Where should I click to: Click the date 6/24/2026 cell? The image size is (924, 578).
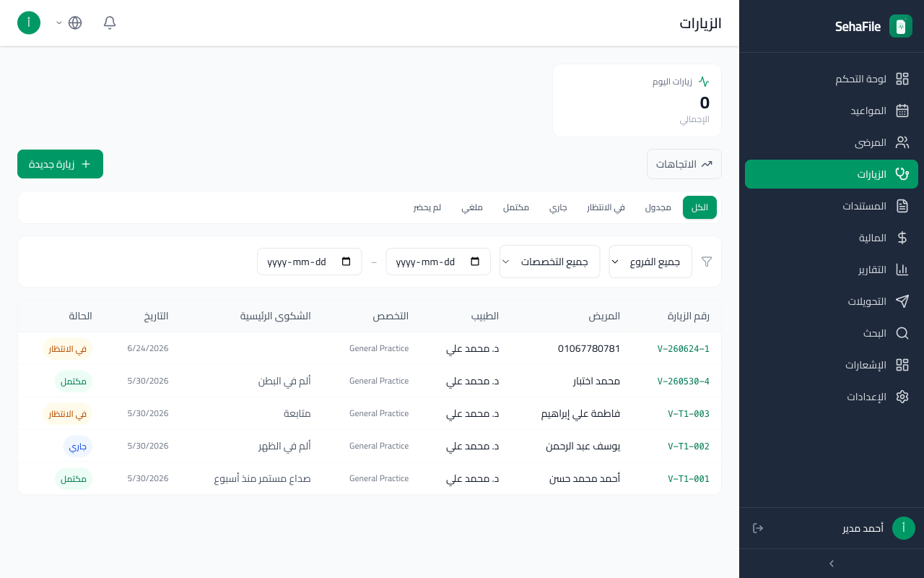tap(148, 349)
